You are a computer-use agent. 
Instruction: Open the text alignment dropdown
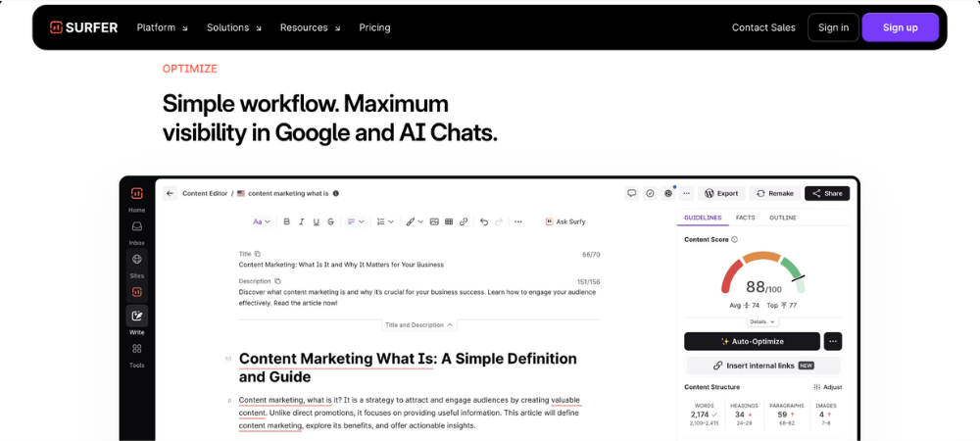click(356, 221)
